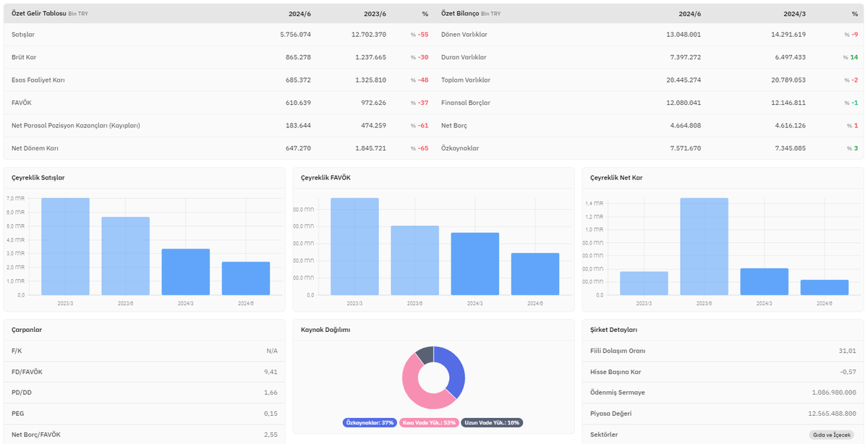Click the 2024/3 column header in Özet Bilanço

coord(794,14)
